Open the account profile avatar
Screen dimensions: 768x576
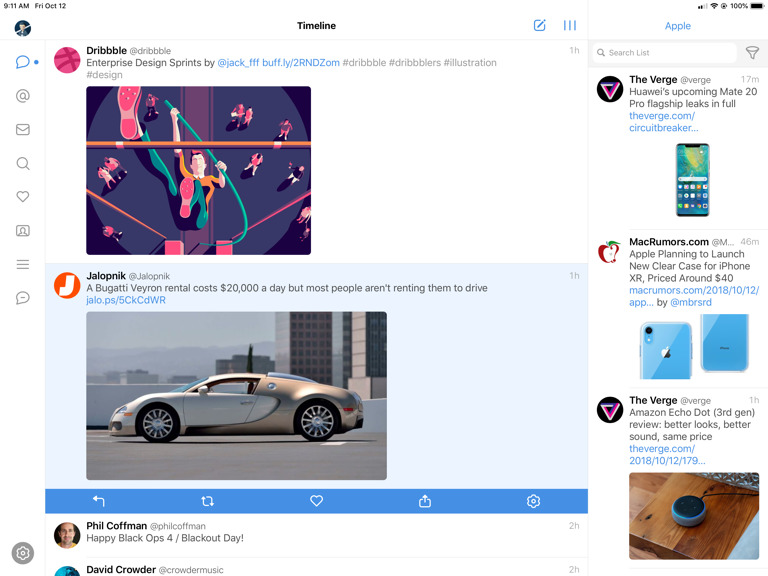tap(23, 28)
